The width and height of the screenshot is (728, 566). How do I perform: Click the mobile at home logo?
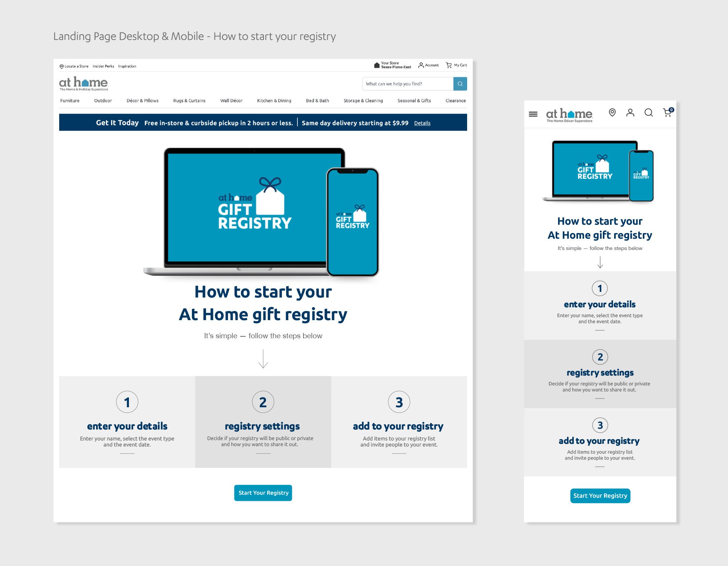pos(569,115)
